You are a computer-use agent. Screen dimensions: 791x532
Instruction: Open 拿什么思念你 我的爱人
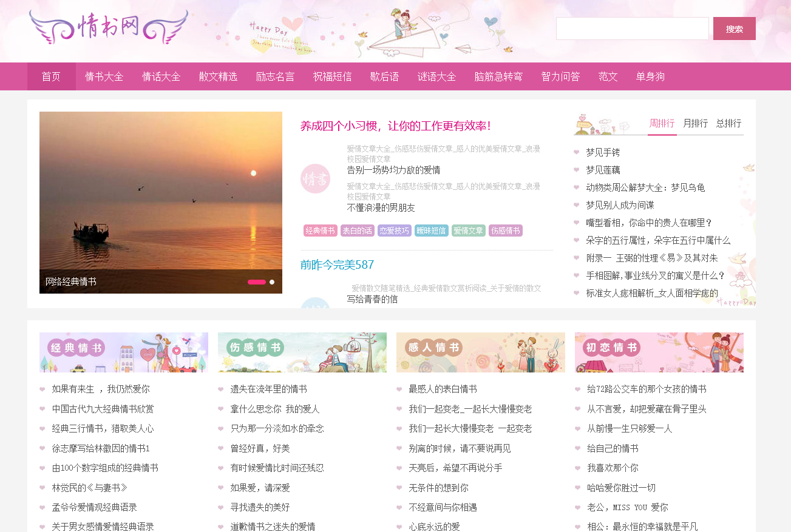pos(275,409)
